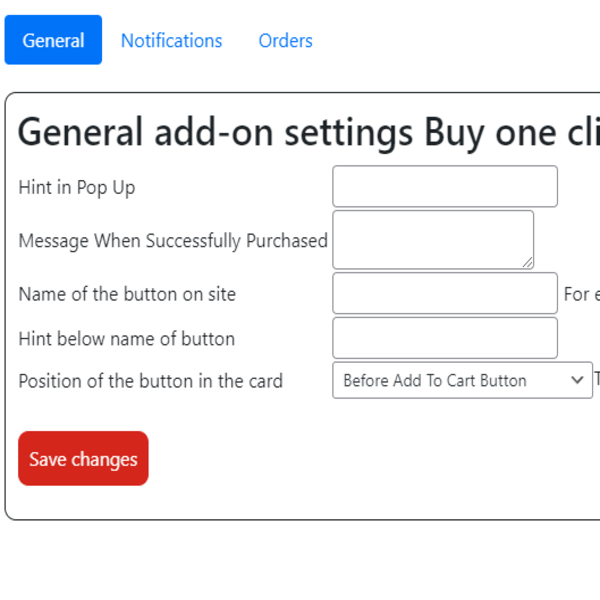Click the chevron arrow on position dropdown
Viewport: 600px width, 600px height.
(576, 380)
